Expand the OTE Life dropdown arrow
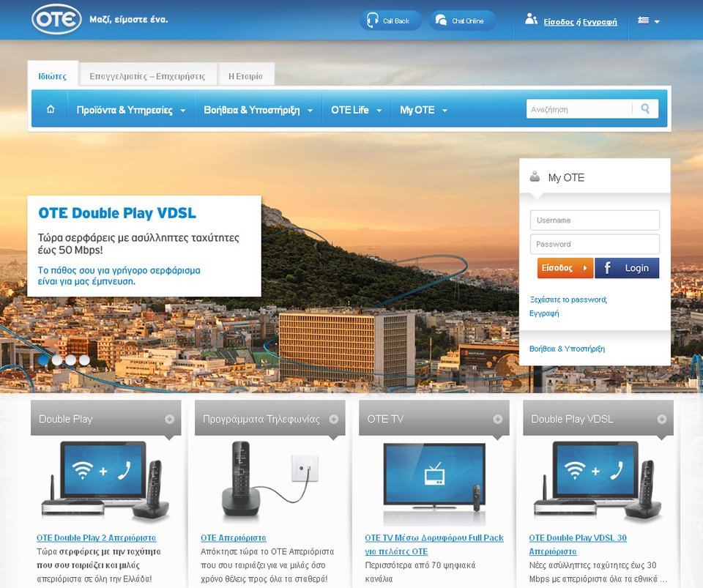703x588 pixels. point(379,111)
